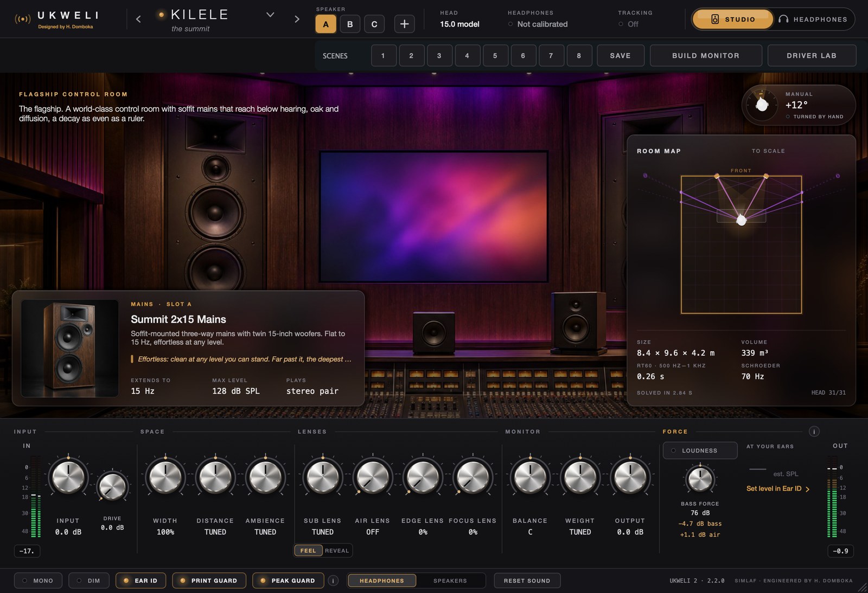Viewport: 868px width, 593px height.
Task: Click Set level in Ear ID link
Action: point(777,488)
